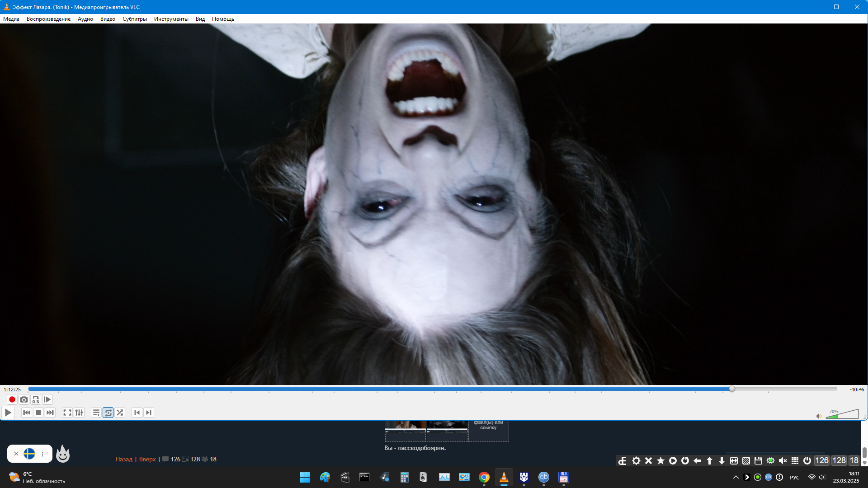Image resolution: width=868 pixels, height=488 pixels.
Task: Click the second uploaded image thumbnail
Action: click(447, 431)
